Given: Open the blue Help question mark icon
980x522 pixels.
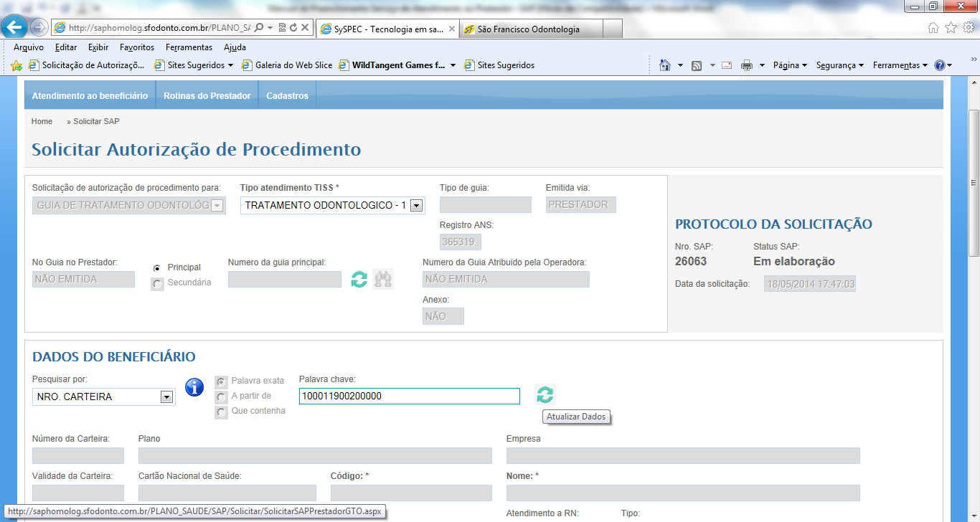Looking at the screenshot, I should point(940,65).
